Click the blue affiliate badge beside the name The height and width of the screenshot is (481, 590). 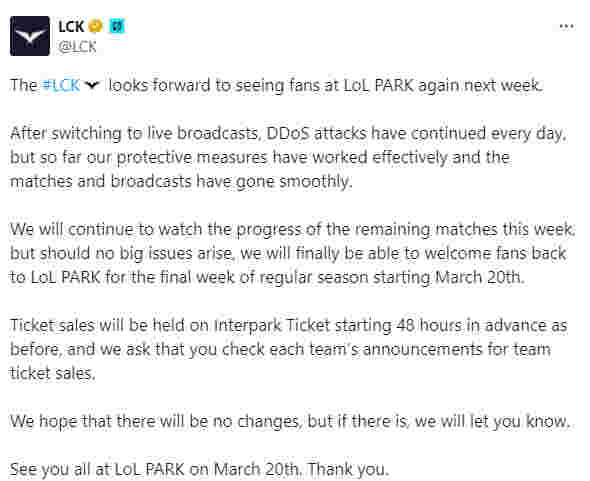click(117, 26)
